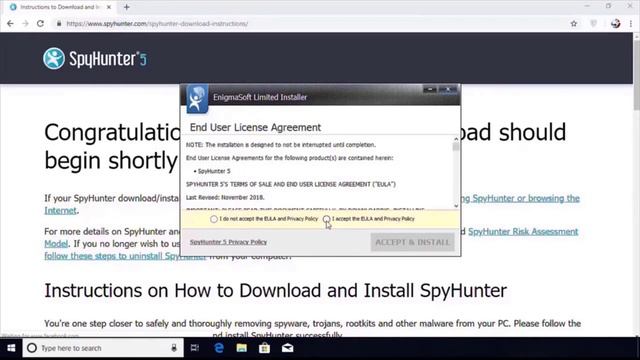Click the SpyHunter 5 logo
The width and height of the screenshot is (640, 360).
point(95,58)
